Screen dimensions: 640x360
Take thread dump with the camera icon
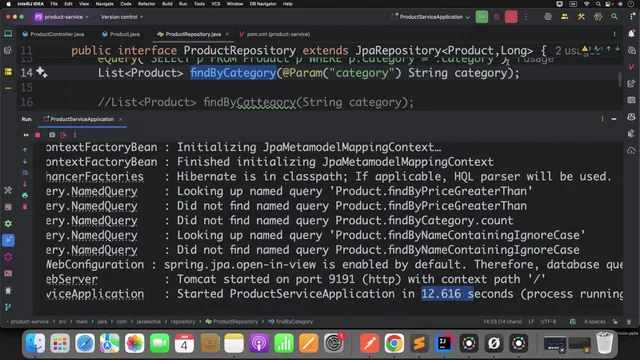click(52, 135)
